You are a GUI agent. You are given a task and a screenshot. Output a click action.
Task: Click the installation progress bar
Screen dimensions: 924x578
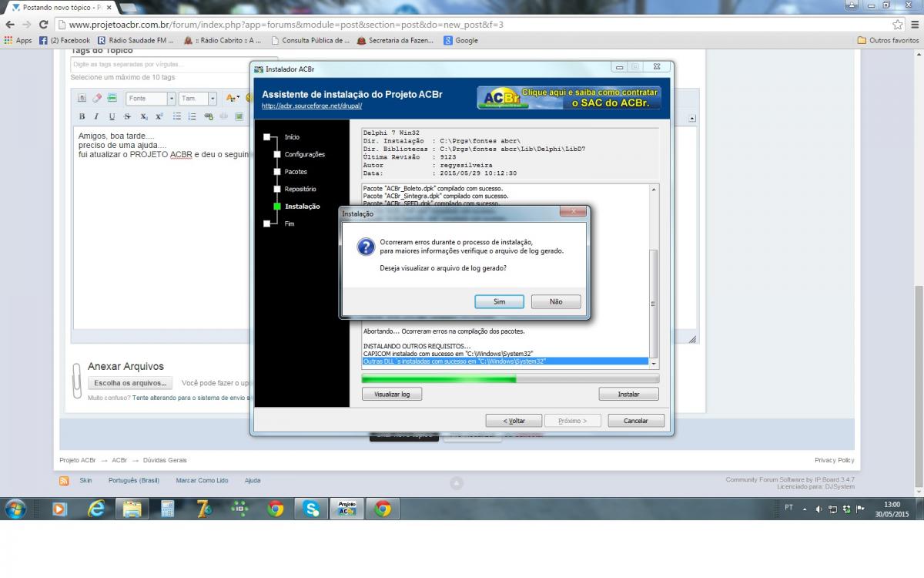click(511, 378)
